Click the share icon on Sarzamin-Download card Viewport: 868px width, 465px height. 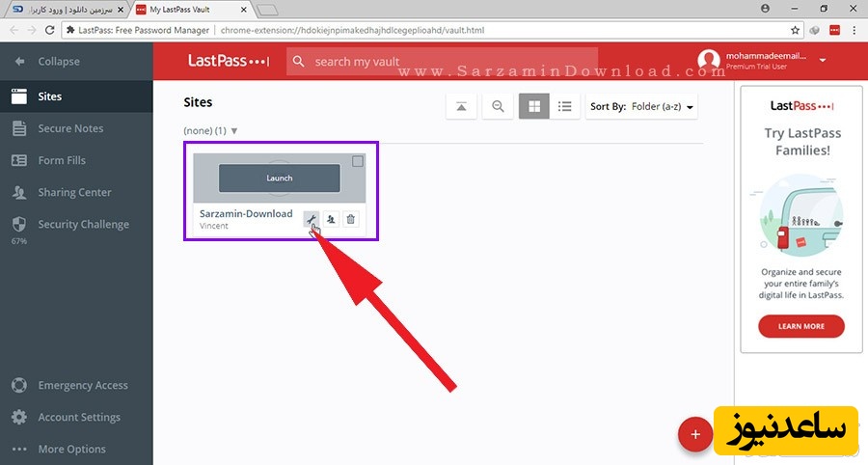tap(331, 219)
